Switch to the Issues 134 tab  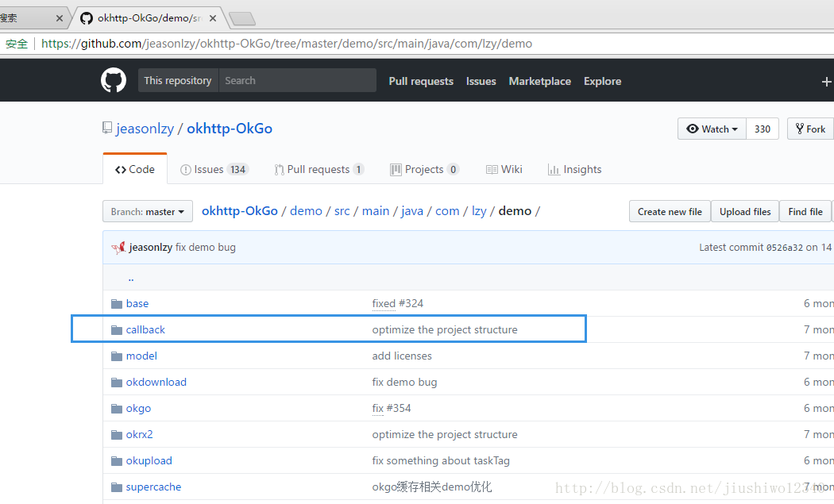(214, 170)
